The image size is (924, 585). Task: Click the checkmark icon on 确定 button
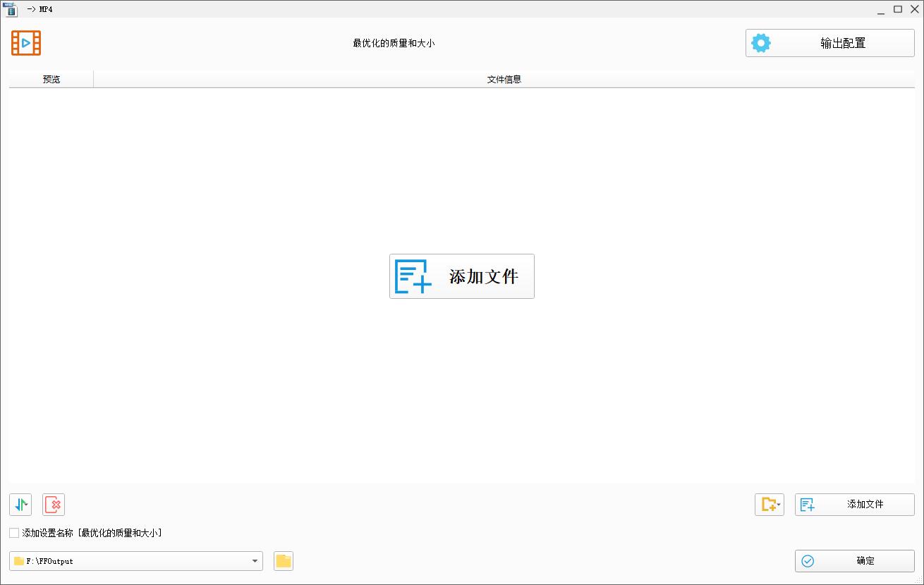tap(806, 561)
